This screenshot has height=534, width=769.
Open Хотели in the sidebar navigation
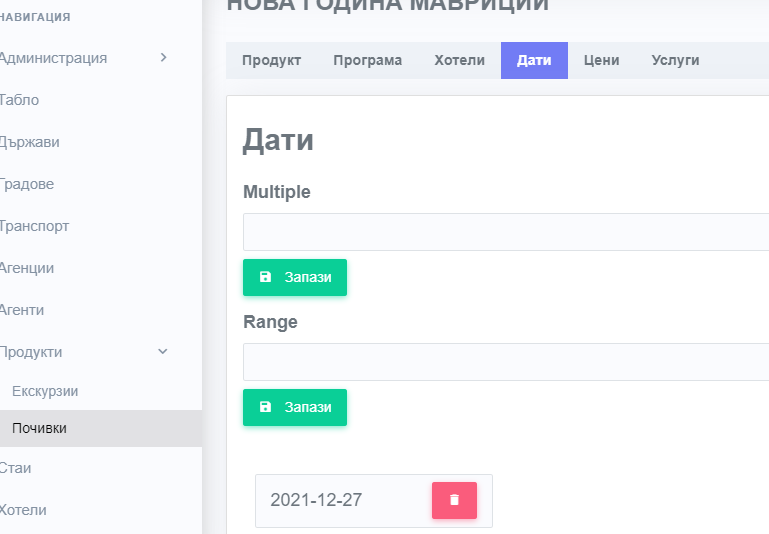(24, 510)
